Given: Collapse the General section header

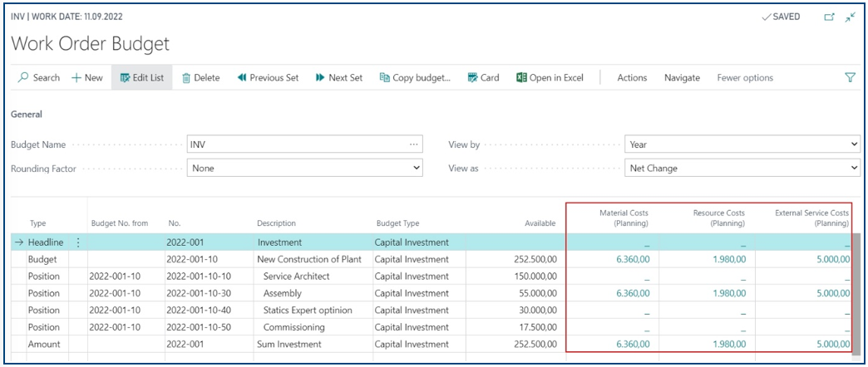Looking at the screenshot, I should coord(27,115).
